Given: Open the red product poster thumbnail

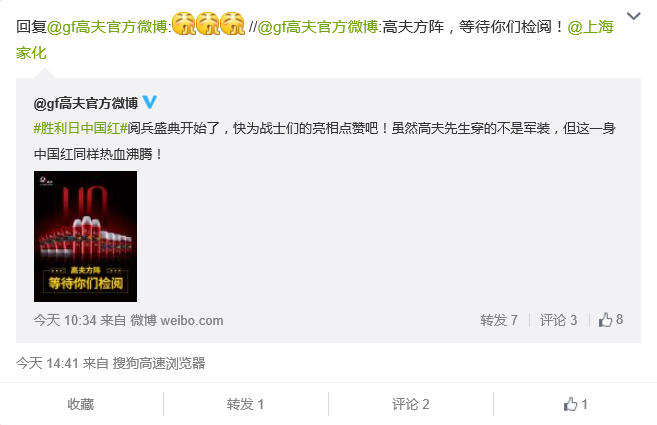Looking at the screenshot, I should coord(85,236).
